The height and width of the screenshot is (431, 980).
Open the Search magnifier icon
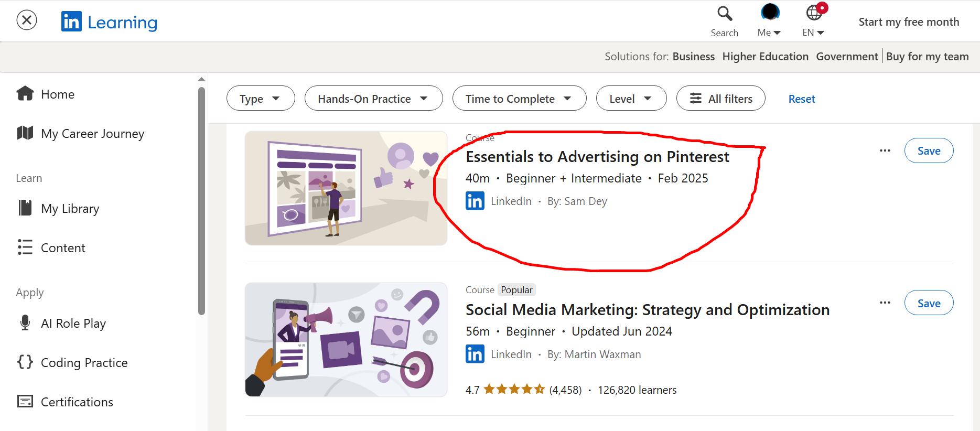coord(724,14)
